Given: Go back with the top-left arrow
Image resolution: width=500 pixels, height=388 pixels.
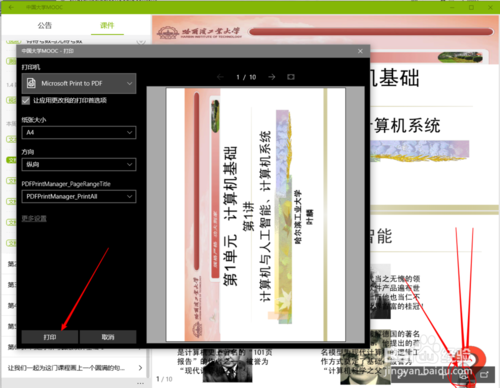Looking at the screenshot, I should (x=11, y=7).
